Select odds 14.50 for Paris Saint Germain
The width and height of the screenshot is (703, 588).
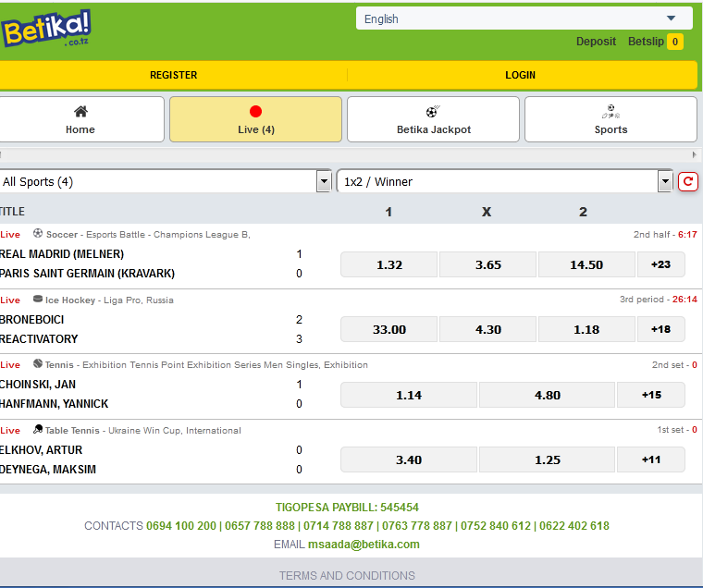586,264
